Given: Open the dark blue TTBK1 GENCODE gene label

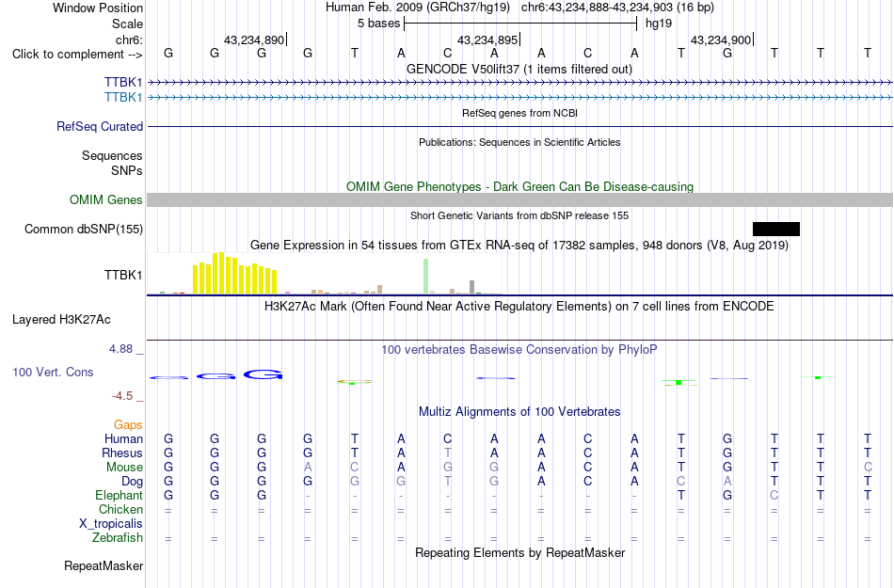Looking at the screenshot, I should [123, 83].
